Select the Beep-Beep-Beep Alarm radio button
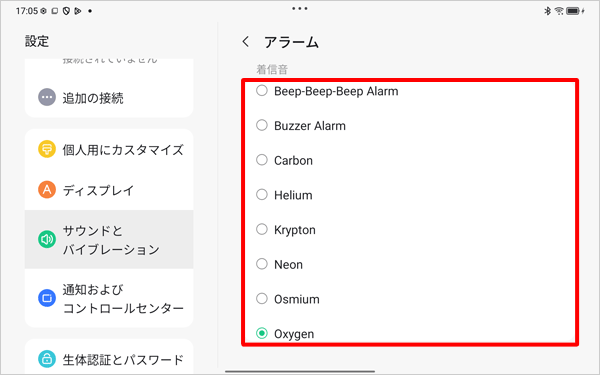Image resolution: width=600 pixels, height=375 pixels. [x=262, y=91]
